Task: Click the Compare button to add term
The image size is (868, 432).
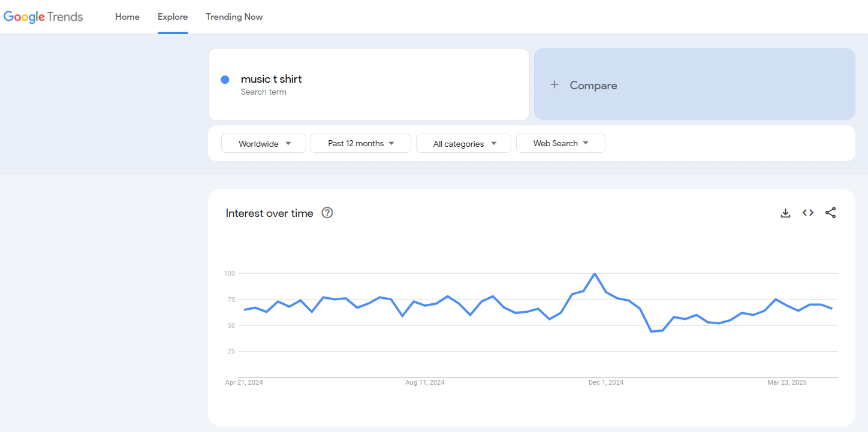Action: (695, 84)
